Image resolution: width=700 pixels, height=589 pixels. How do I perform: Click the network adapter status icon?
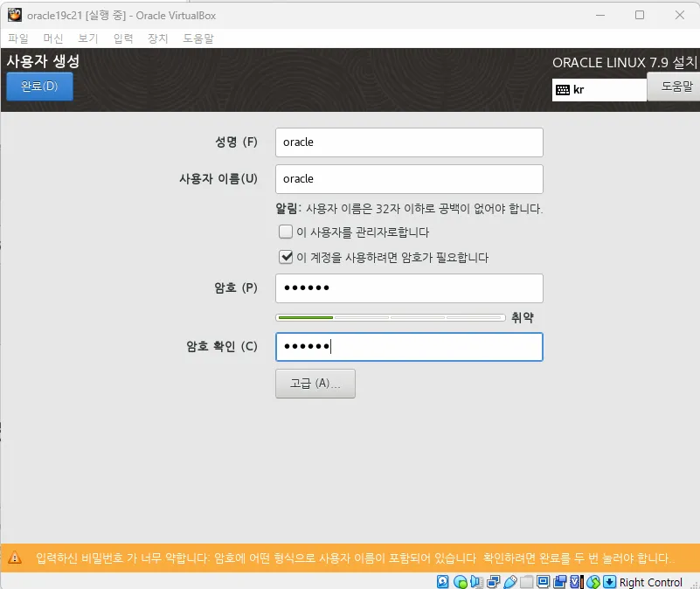(x=493, y=581)
